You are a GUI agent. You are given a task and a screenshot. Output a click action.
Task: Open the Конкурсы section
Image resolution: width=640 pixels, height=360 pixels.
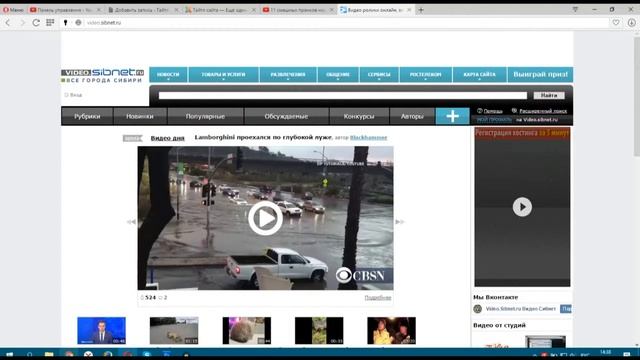(x=359, y=116)
